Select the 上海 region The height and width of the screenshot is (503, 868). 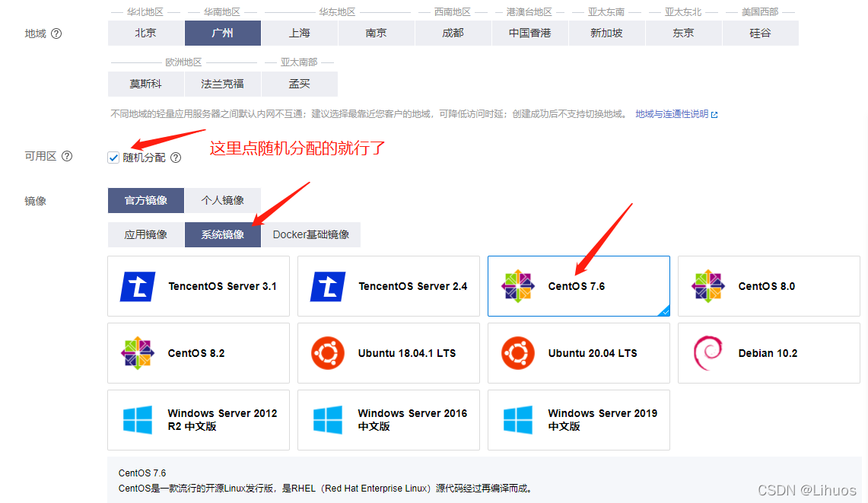tap(300, 33)
